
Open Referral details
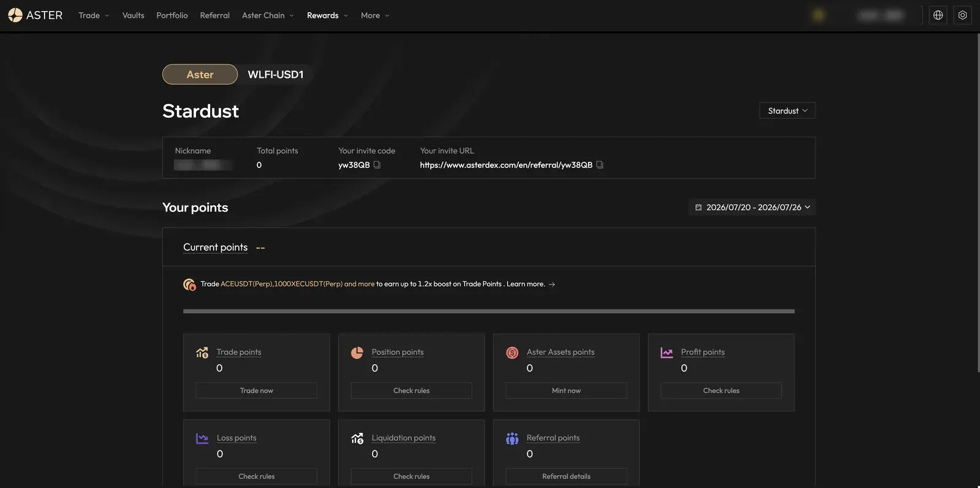[x=567, y=476]
